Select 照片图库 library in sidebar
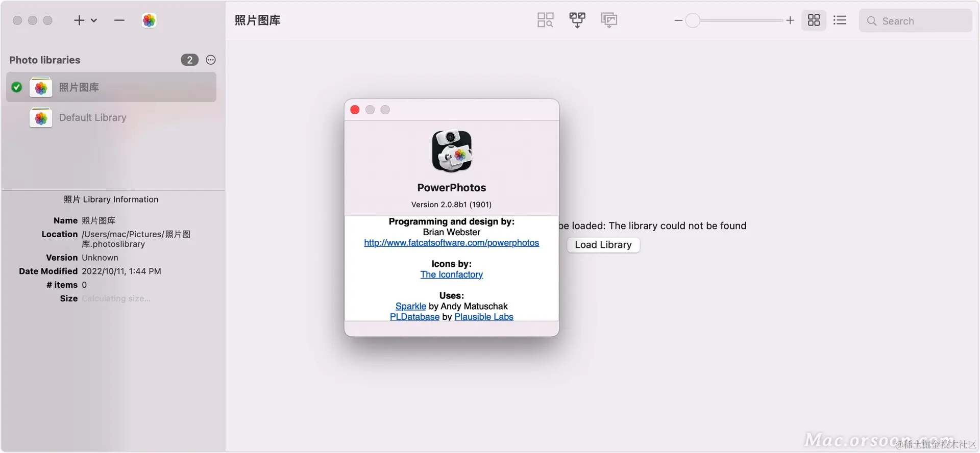Viewport: 980px width, 453px height. pos(111,87)
